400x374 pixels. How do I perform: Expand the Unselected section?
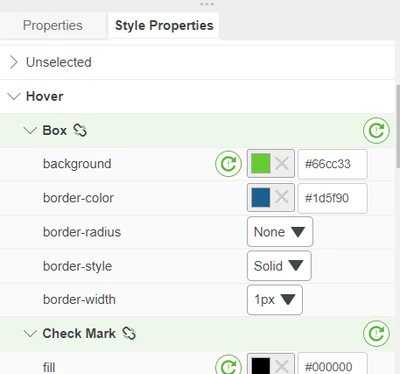[x=13, y=62]
